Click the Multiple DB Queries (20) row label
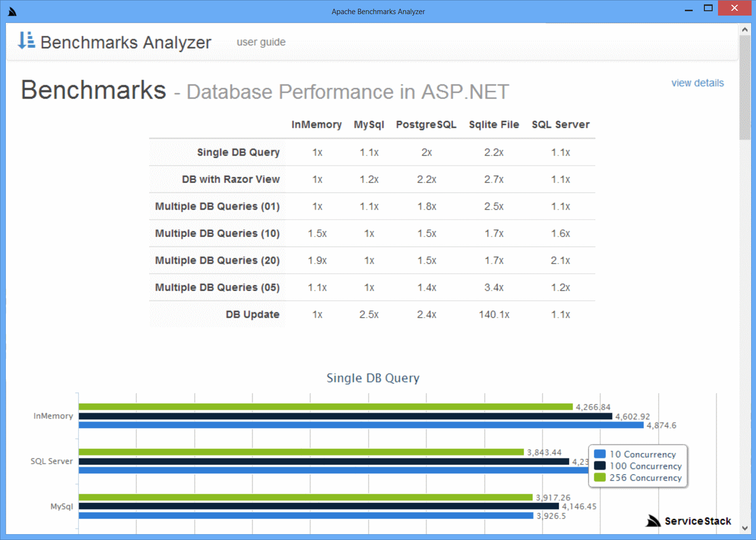The height and width of the screenshot is (540, 756). click(217, 261)
